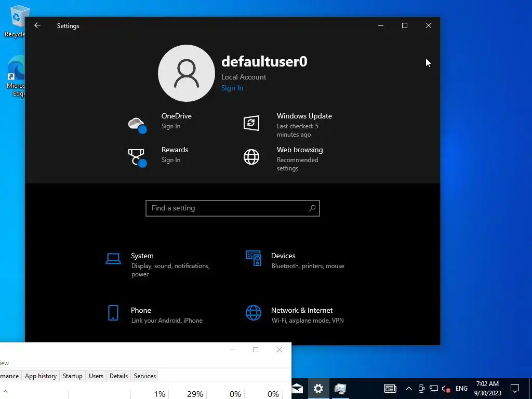The width and height of the screenshot is (532, 399).
Task: Click the Settings back arrow
Action: (37, 25)
